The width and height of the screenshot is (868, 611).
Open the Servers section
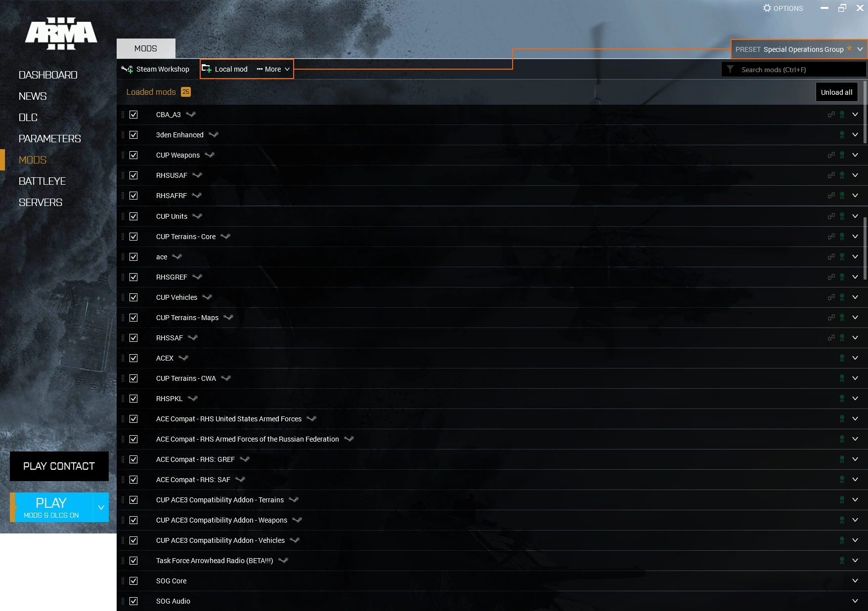41,203
